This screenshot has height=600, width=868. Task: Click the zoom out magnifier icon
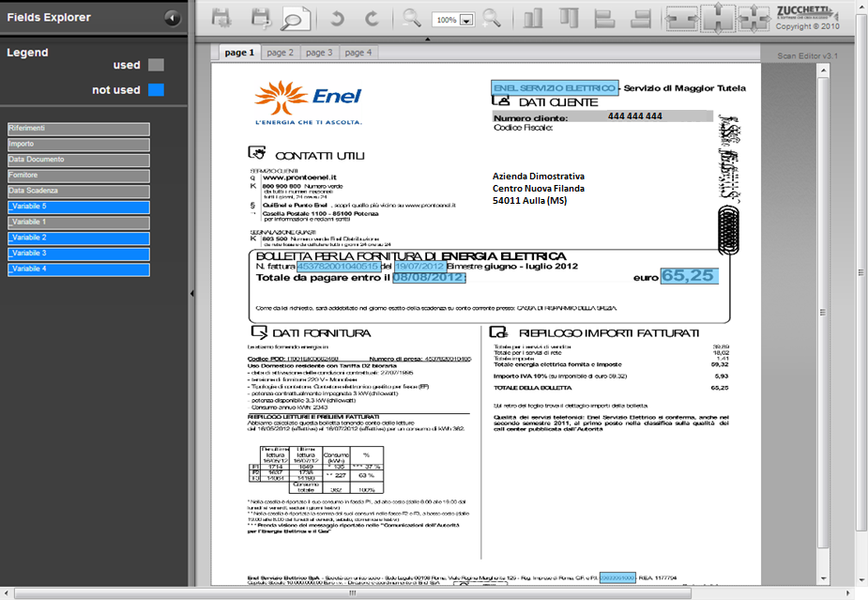click(x=411, y=17)
